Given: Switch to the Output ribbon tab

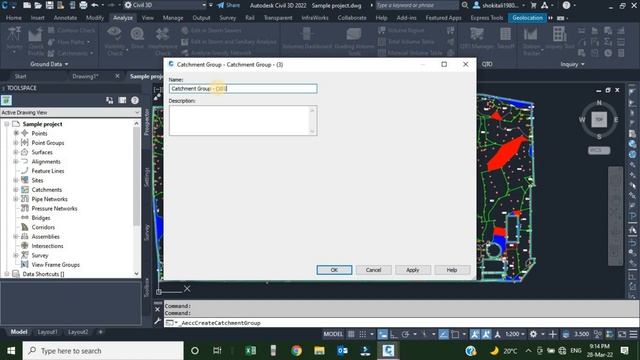Looking at the screenshot, I should [x=201, y=18].
